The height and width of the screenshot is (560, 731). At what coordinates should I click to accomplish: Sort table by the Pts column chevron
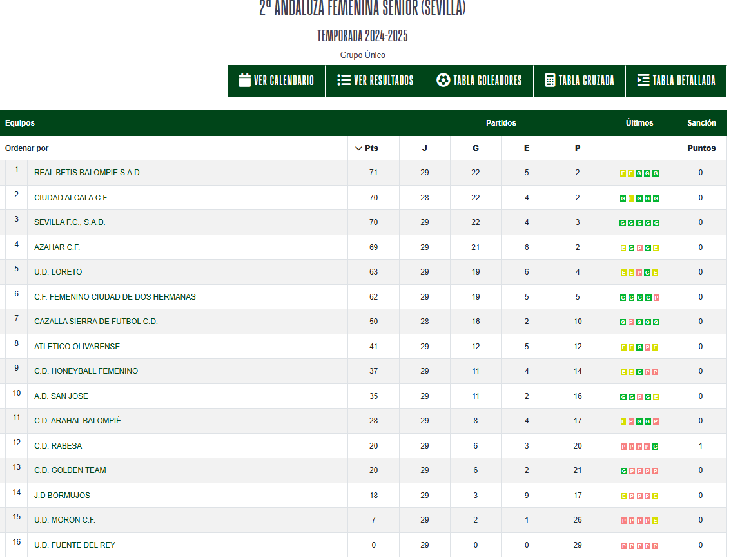point(358,148)
